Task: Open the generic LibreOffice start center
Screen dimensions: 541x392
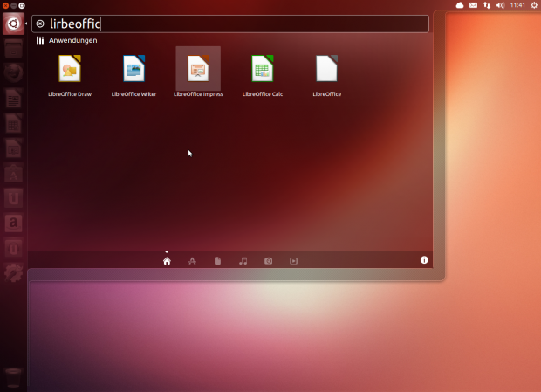Action: pyautogui.click(x=326, y=68)
